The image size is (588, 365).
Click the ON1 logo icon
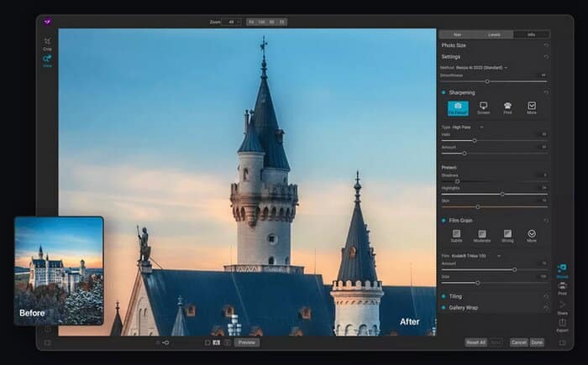pyautogui.click(x=48, y=22)
